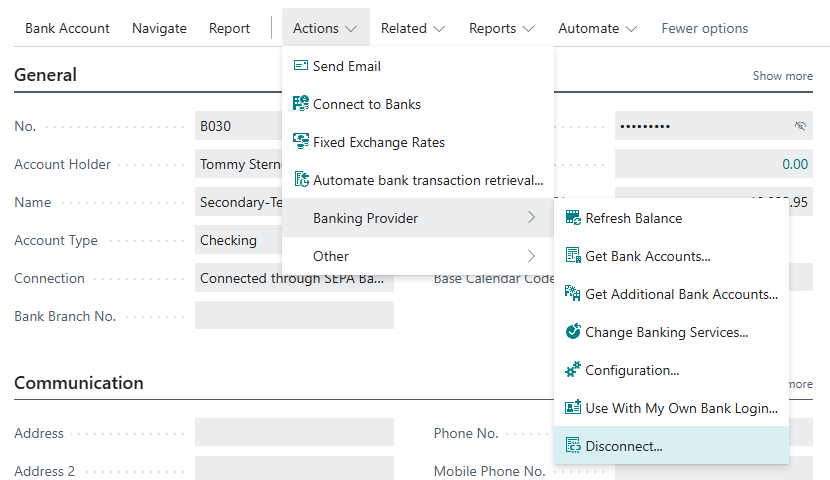
Task: Click the Disconnect icon
Action: click(x=573, y=446)
